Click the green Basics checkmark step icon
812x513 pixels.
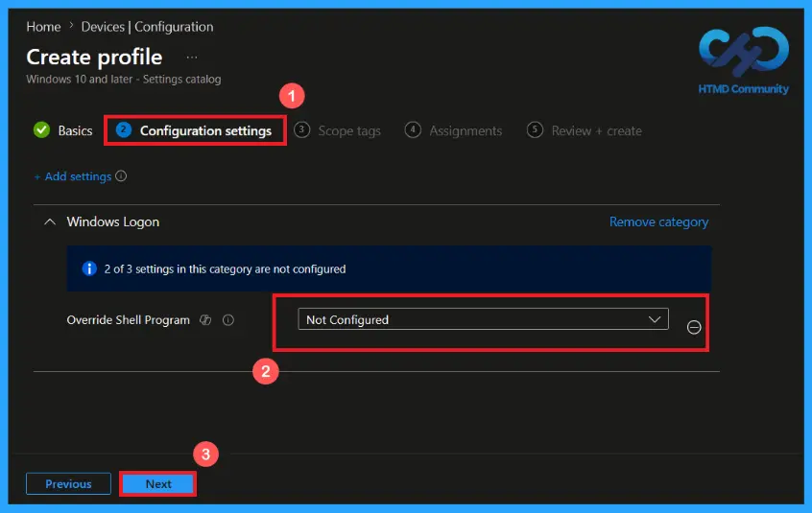point(41,129)
